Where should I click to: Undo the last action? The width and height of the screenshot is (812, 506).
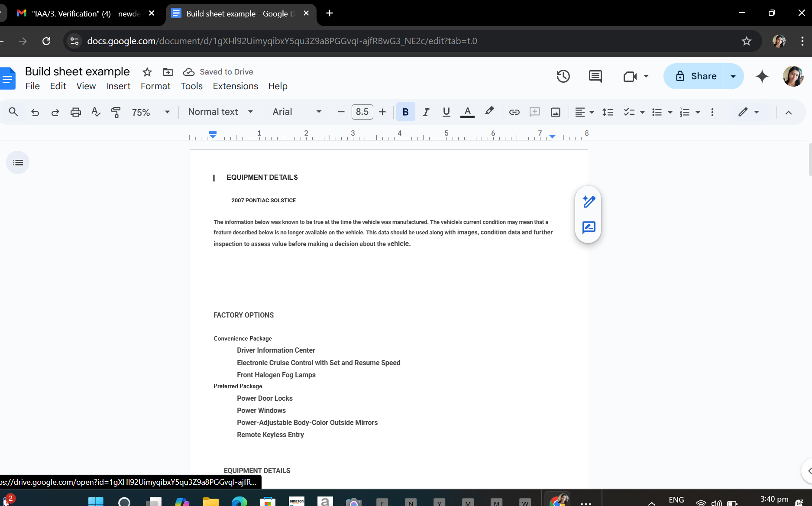35,112
